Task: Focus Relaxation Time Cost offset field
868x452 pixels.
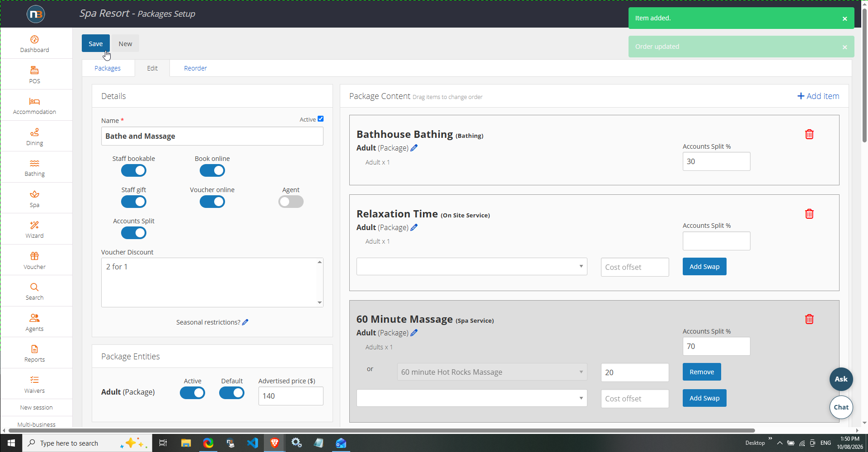Action: tap(635, 267)
